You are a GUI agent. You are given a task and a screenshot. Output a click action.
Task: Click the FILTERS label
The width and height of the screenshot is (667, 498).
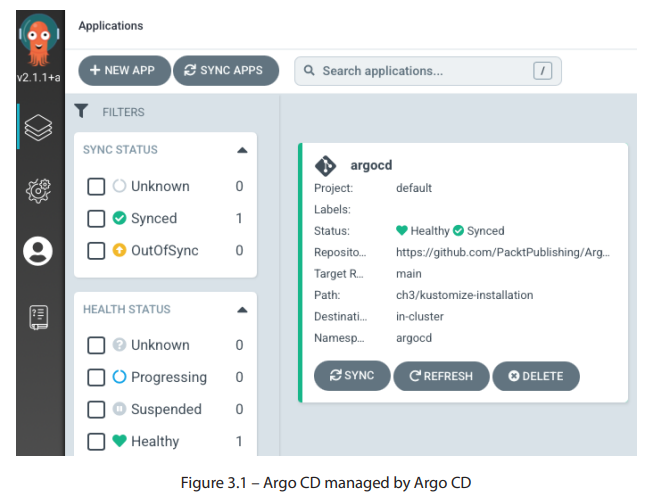pos(123,112)
